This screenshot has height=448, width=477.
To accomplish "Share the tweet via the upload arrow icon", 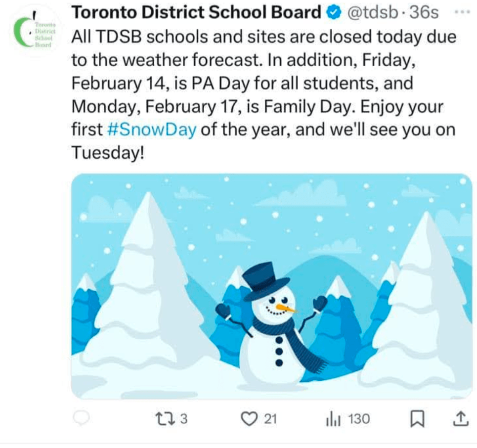I will click(x=460, y=419).
